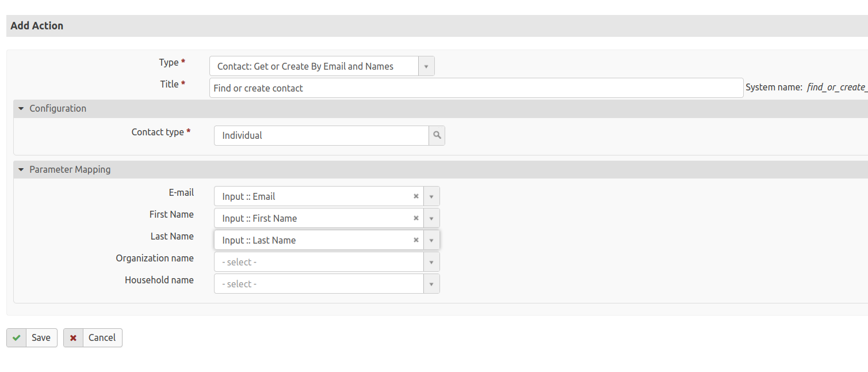Remove the Last Name mapping value

416,240
